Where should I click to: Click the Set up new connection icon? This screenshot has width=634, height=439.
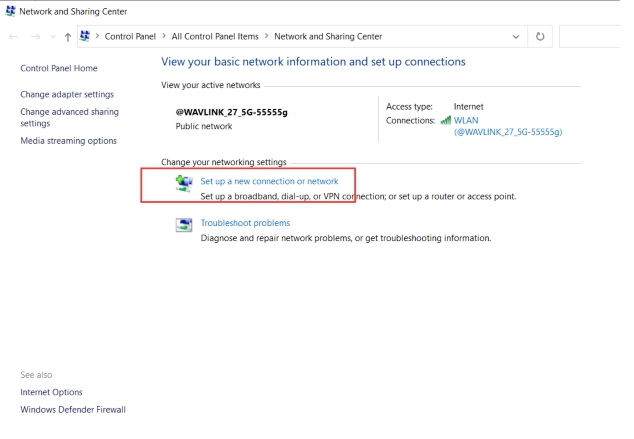[x=184, y=183]
